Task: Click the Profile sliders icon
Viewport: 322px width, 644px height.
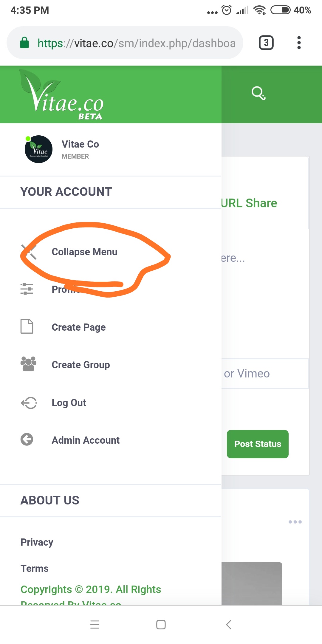Action: [x=27, y=289]
